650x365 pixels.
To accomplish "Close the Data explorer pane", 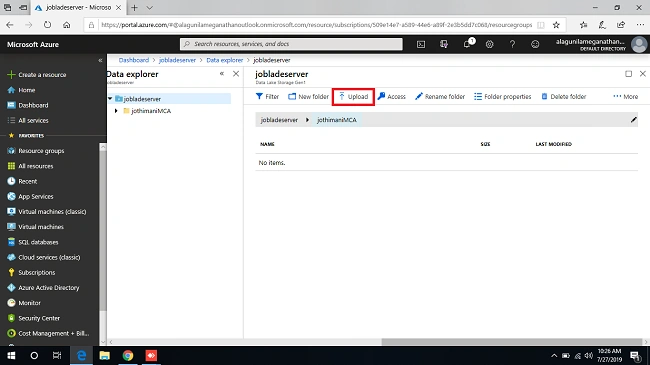I will click(236, 74).
